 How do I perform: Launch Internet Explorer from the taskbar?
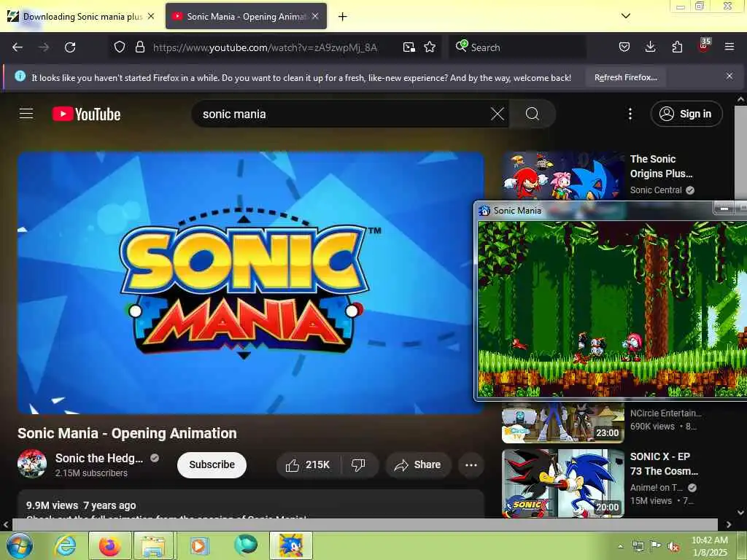coord(65,545)
